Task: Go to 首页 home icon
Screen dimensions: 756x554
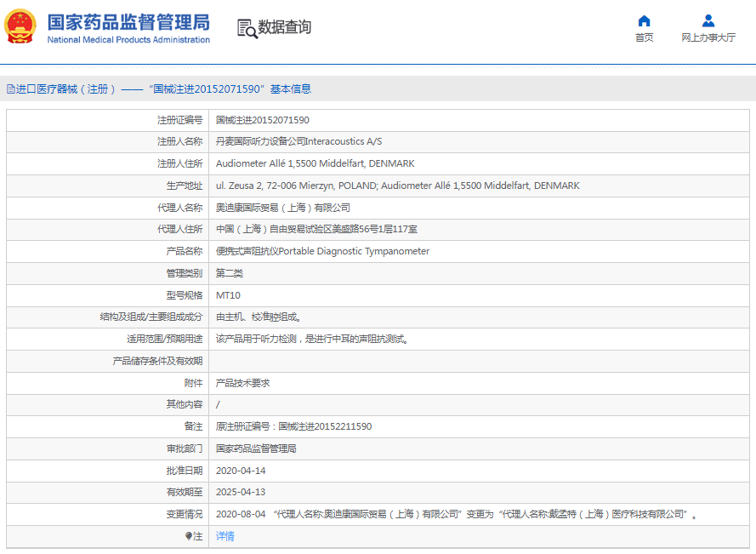Action: pyautogui.click(x=644, y=20)
